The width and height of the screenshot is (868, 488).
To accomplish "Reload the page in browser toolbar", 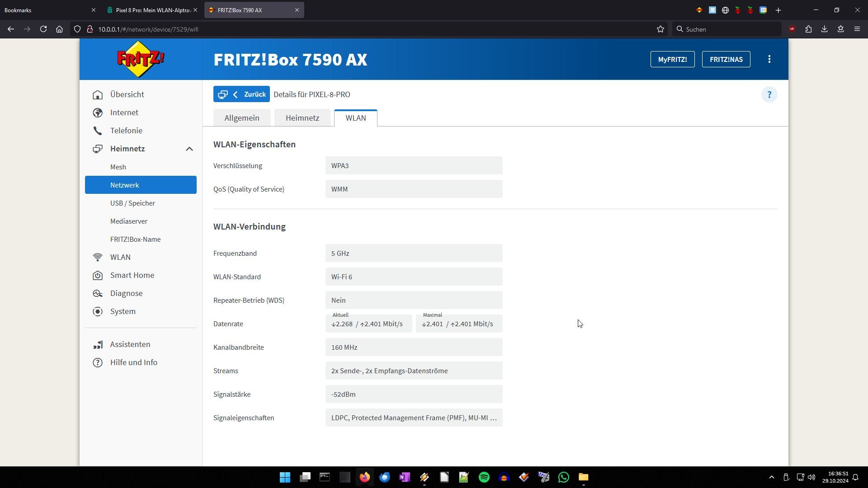I will tap(43, 29).
